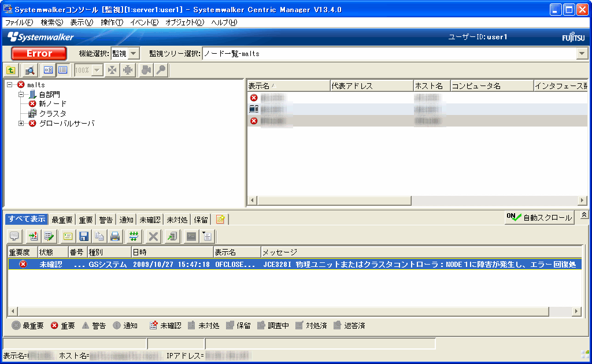Switch to すべて表示 tab
Image resolution: width=592 pixels, height=364 pixels.
(27, 219)
